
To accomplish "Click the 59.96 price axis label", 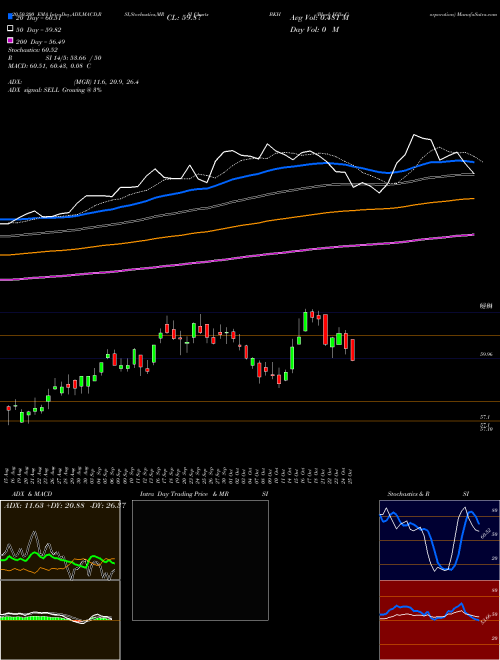I will [486, 354].
